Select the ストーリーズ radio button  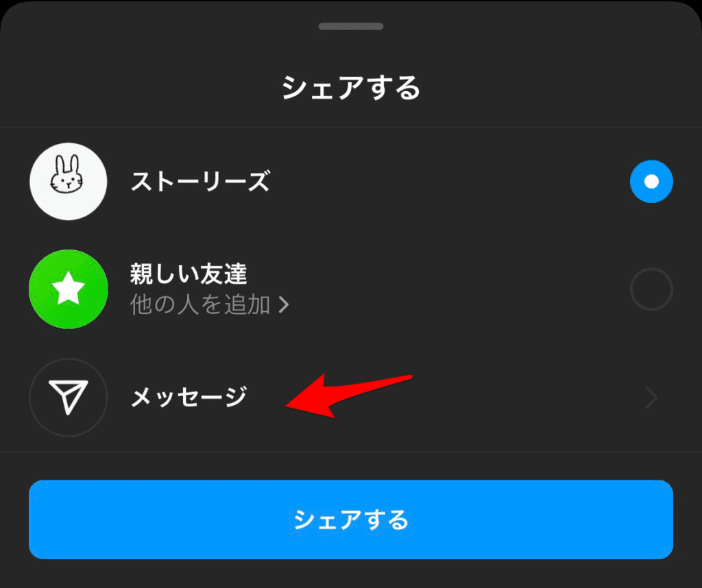point(651,181)
